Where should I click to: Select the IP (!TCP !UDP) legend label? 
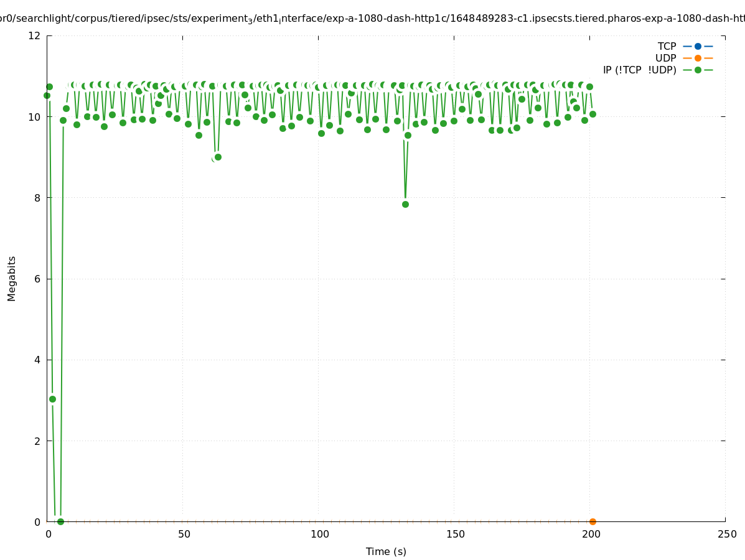point(639,70)
